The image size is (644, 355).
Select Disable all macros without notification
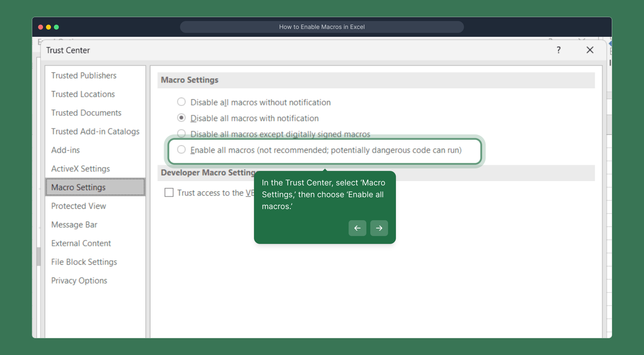(x=181, y=102)
